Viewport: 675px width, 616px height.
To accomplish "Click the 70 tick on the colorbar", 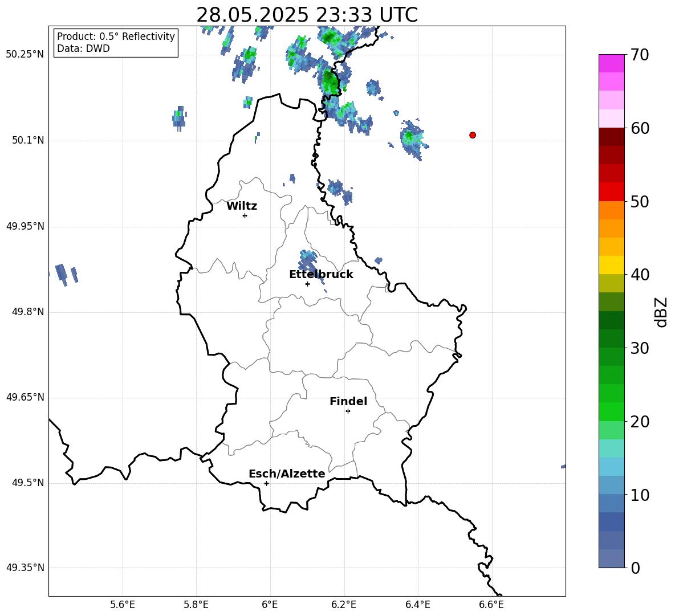I will 639,55.
